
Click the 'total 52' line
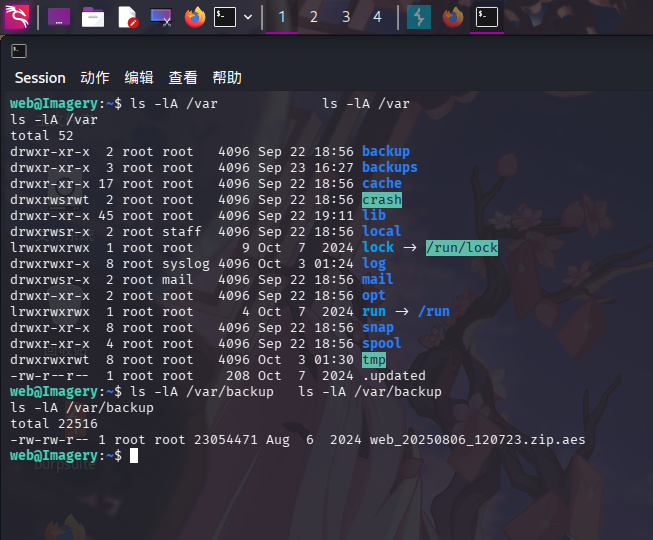point(42,136)
